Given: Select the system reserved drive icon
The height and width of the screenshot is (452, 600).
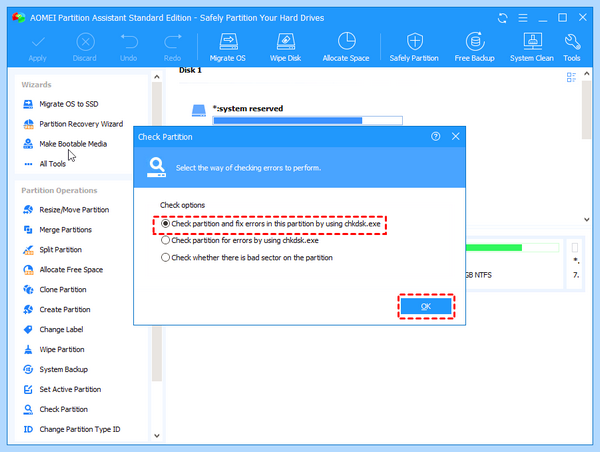Looking at the screenshot, I should pyautogui.click(x=199, y=111).
